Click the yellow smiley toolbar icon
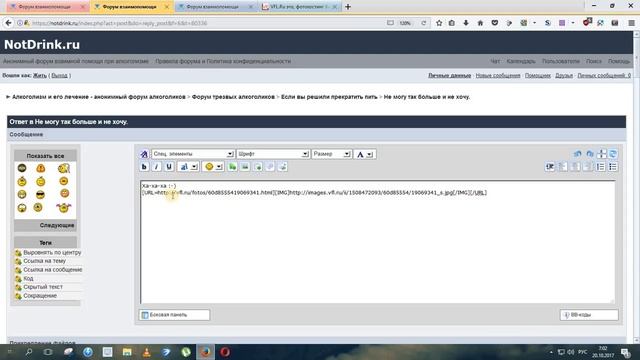640x360 pixels. (209, 167)
